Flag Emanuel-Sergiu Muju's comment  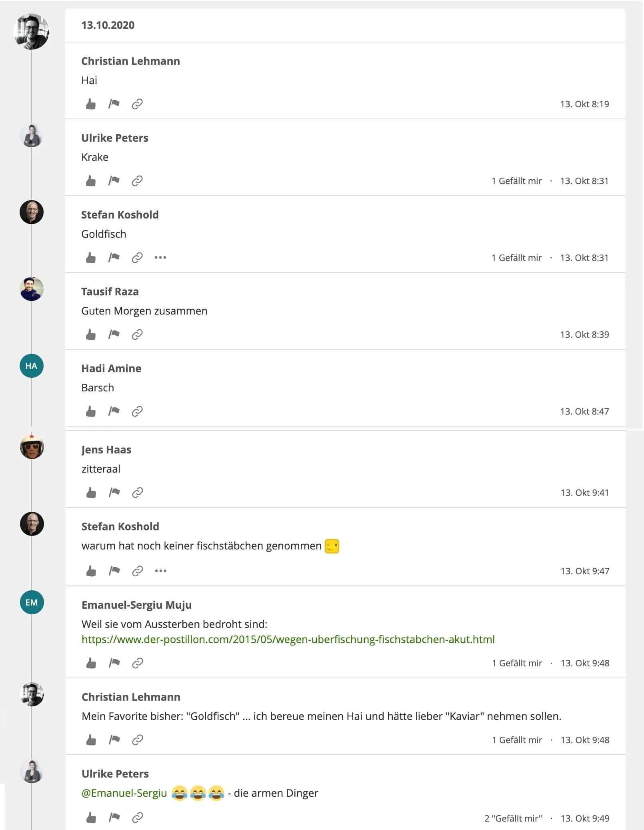[114, 663]
